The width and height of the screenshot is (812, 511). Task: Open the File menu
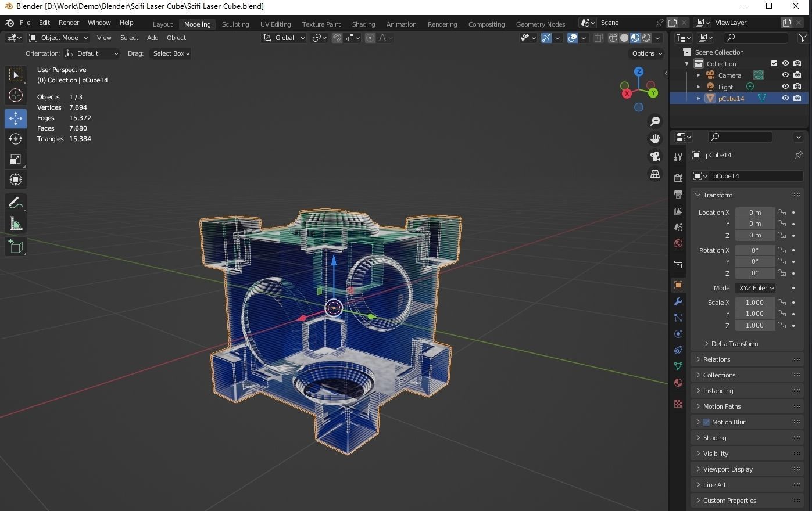(x=25, y=23)
